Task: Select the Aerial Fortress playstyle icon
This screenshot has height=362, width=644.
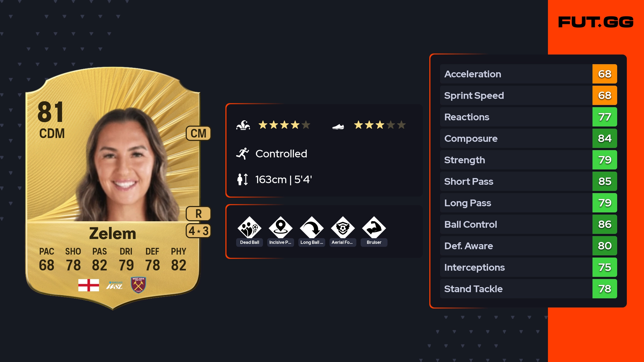Action: coord(343,227)
